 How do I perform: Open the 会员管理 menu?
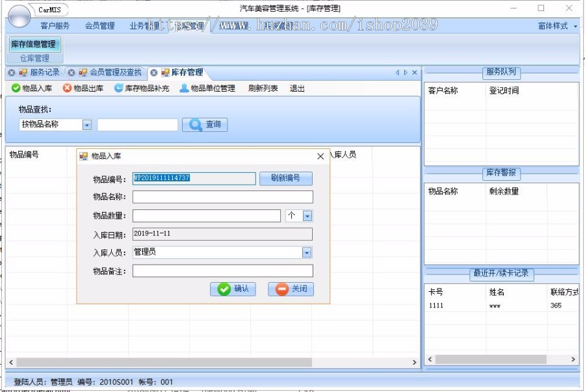pos(99,26)
